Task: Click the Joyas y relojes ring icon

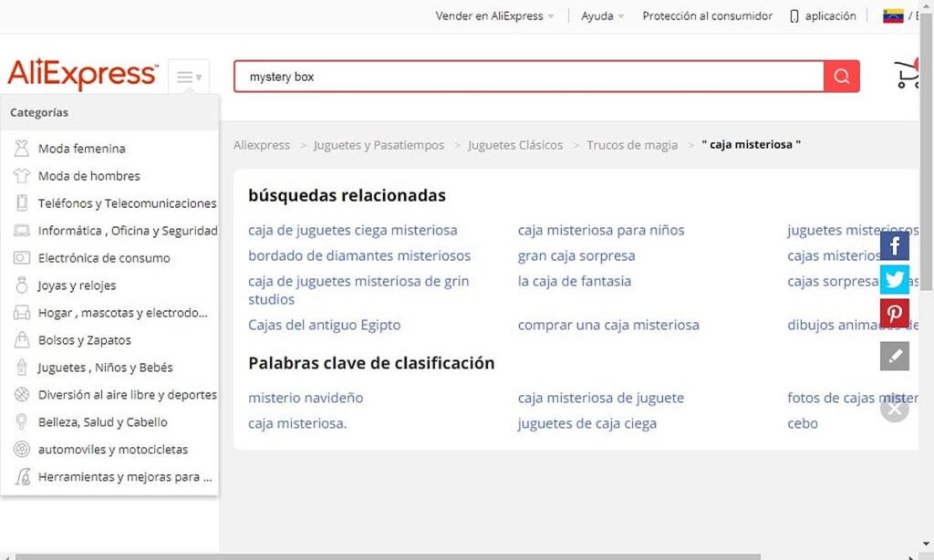Action: click(x=22, y=285)
